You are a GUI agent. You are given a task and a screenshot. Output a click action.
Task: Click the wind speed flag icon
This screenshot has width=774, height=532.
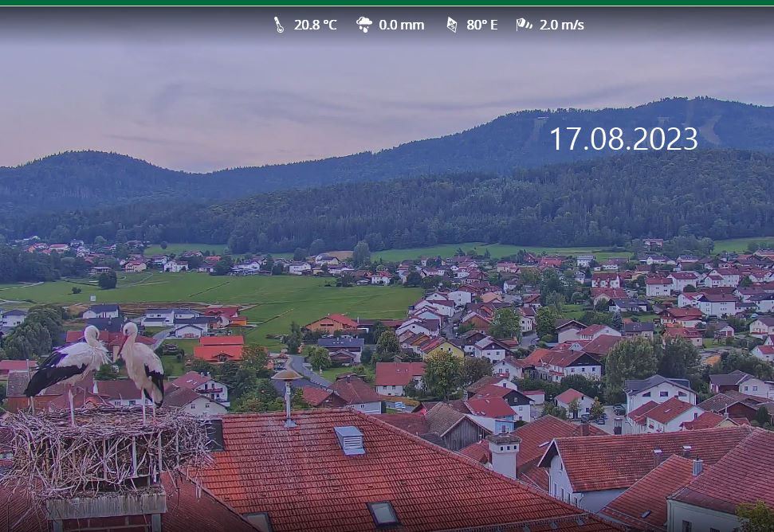524,24
